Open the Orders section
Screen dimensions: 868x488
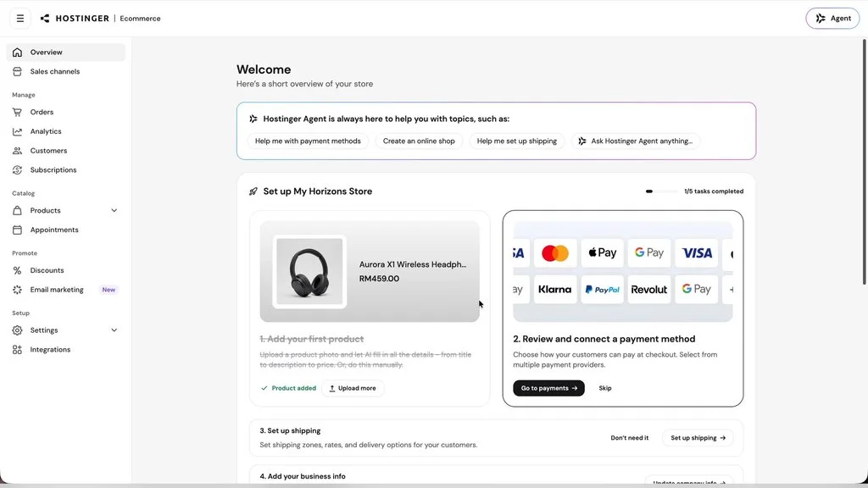66,112
